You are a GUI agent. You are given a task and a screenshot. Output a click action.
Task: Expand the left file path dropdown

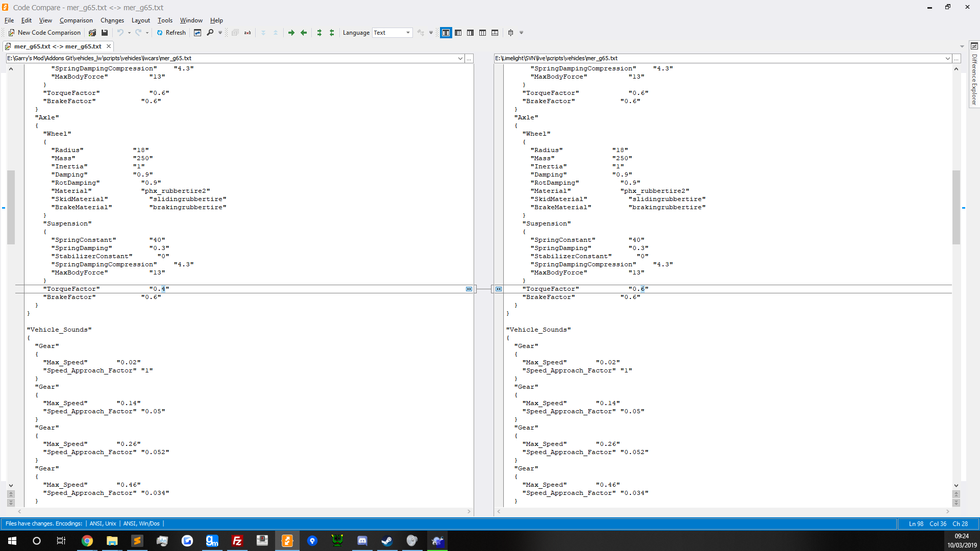460,59
